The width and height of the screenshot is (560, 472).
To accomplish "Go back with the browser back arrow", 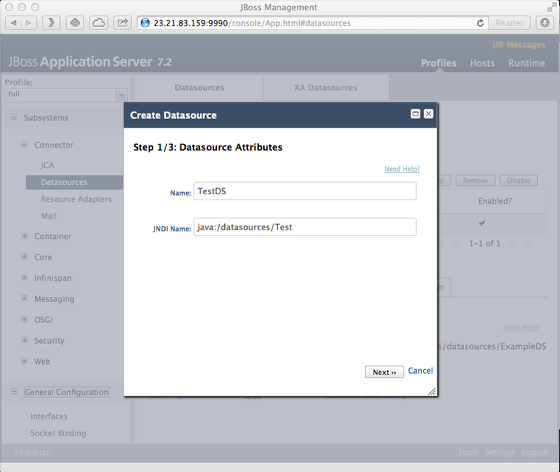I will click(14, 23).
